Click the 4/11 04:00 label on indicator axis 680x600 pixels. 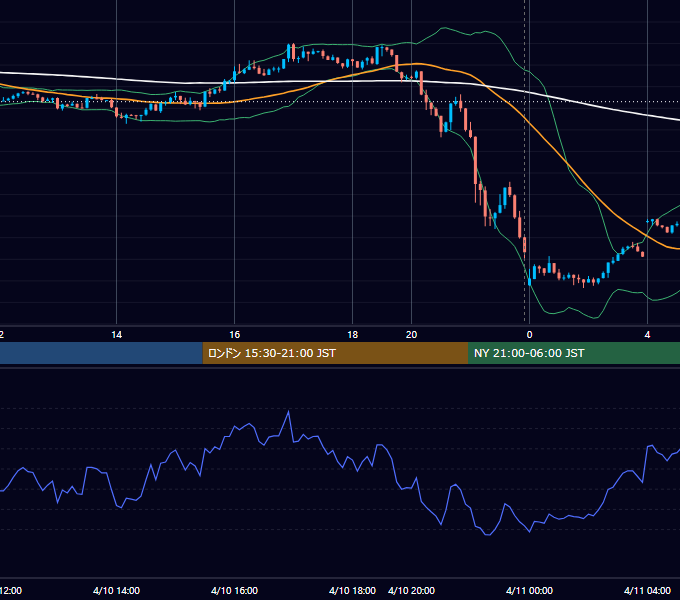pyautogui.click(x=647, y=590)
